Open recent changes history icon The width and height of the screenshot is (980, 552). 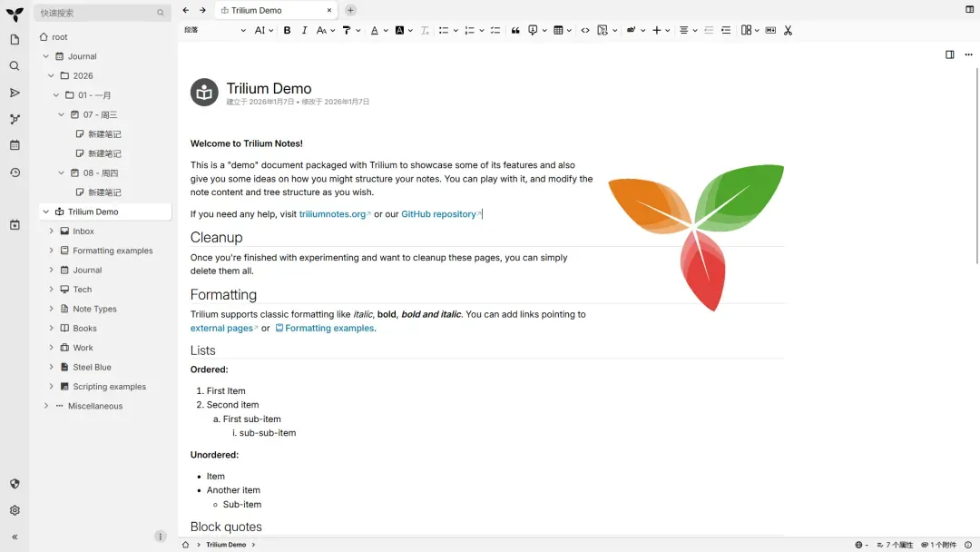click(x=15, y=172)
